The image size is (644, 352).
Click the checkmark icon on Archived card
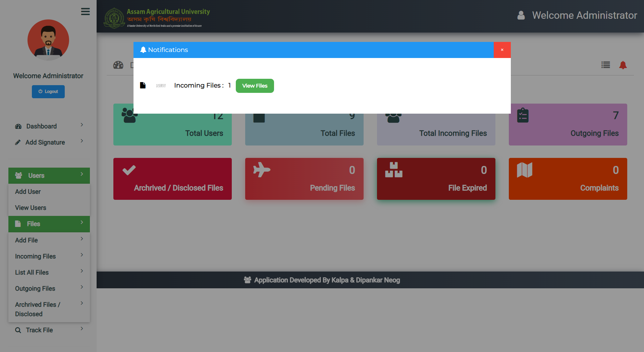click(x=129, y=170)
